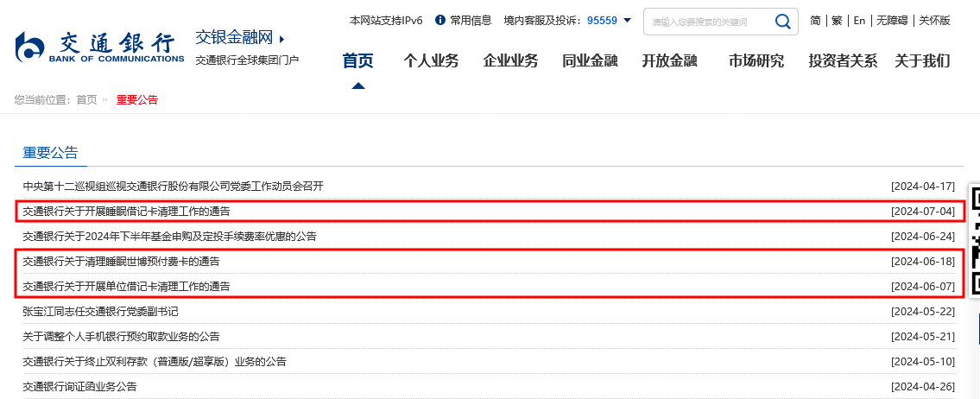
Task: Click the Bank of Communications logo
Action: (99, 48)
